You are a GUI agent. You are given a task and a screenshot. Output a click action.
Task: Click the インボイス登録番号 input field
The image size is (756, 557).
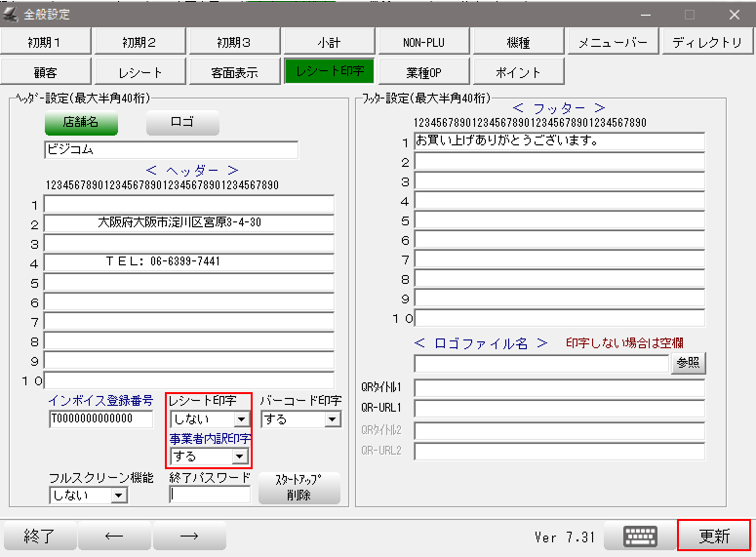pyautogui.click(x=100, y=419)
